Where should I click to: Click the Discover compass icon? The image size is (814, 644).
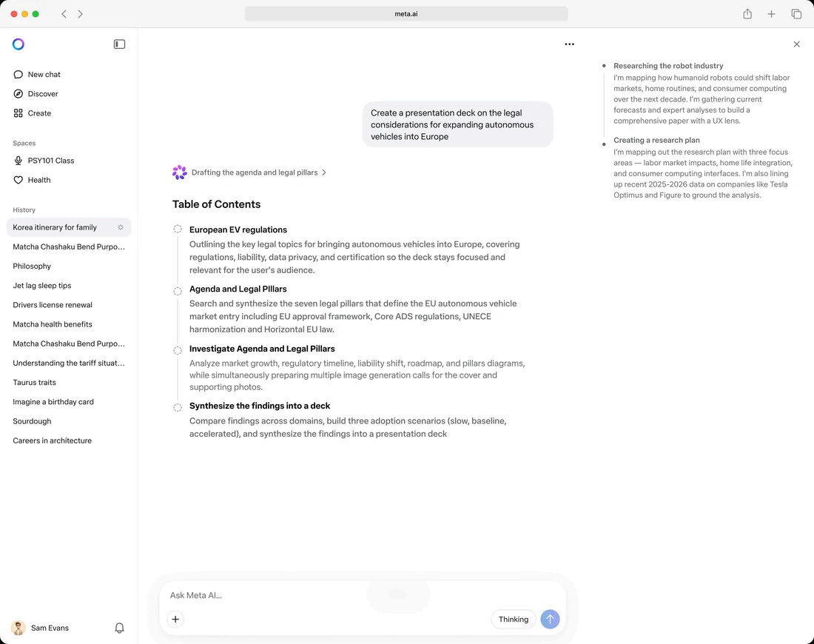tap(18, 93)
